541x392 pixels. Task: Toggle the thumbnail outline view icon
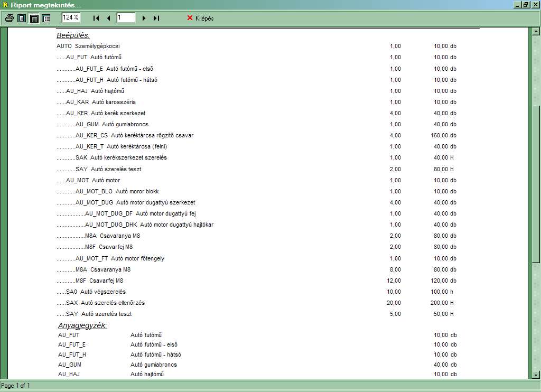coord(46,18)
